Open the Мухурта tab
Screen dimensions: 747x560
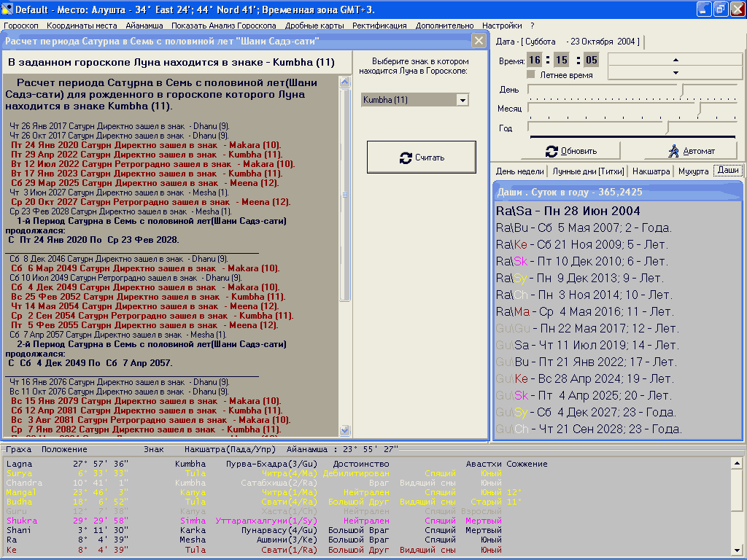pyautogui.click(x=693, y=171)
